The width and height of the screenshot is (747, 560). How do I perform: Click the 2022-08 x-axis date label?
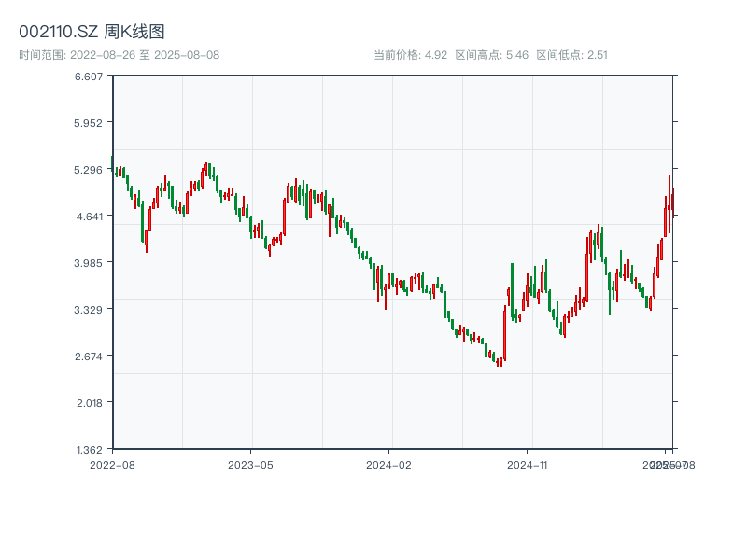[112, 464]
